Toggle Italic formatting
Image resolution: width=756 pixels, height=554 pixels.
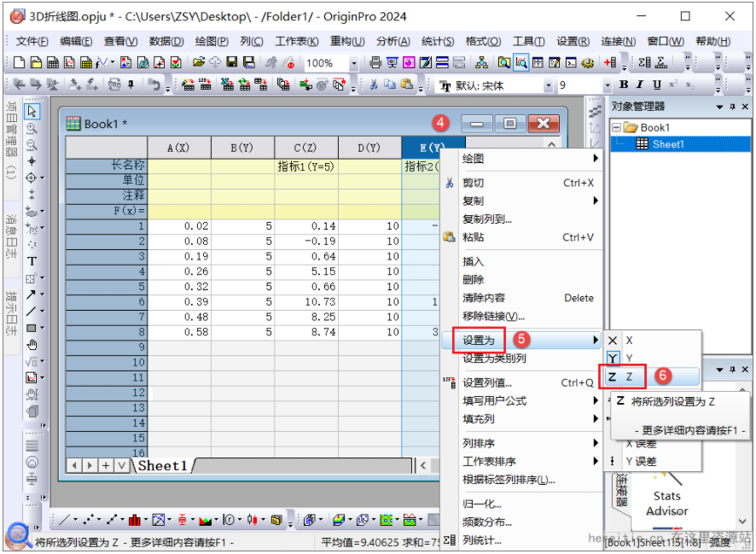[640, 85]
